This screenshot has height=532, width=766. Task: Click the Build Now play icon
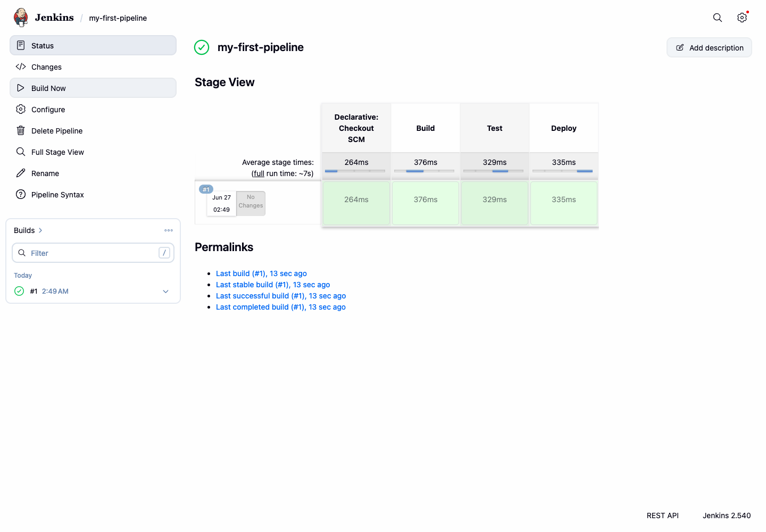pos(21,88)
